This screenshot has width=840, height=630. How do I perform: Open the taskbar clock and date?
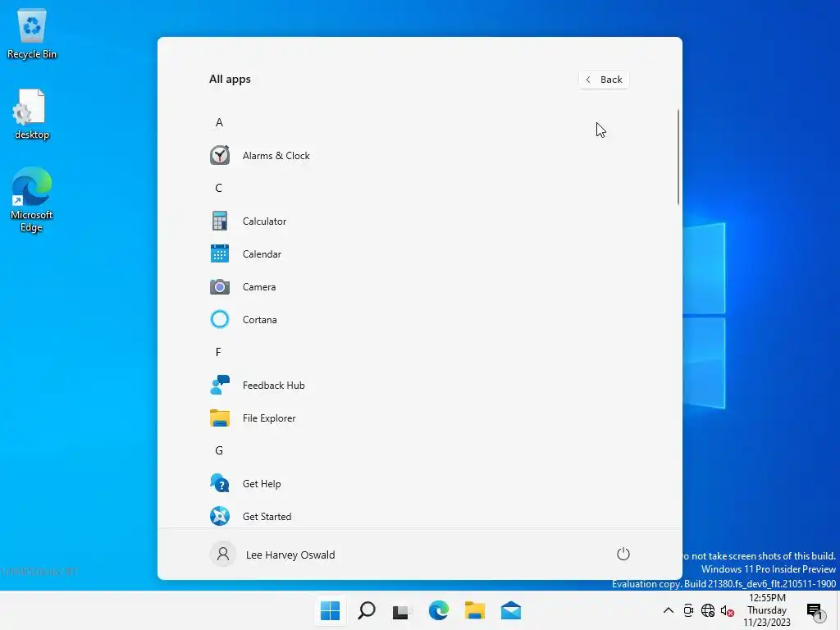tap(767, 610)
